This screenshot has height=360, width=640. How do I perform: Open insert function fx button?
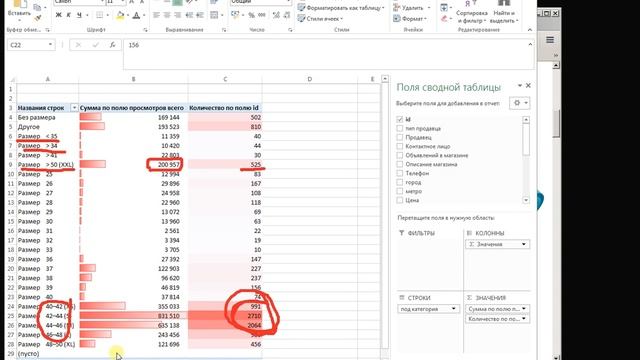click(113, 45)
